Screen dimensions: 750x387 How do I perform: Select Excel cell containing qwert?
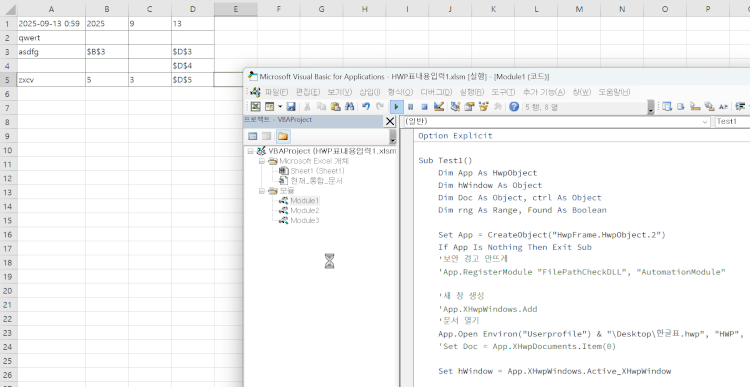51,37
